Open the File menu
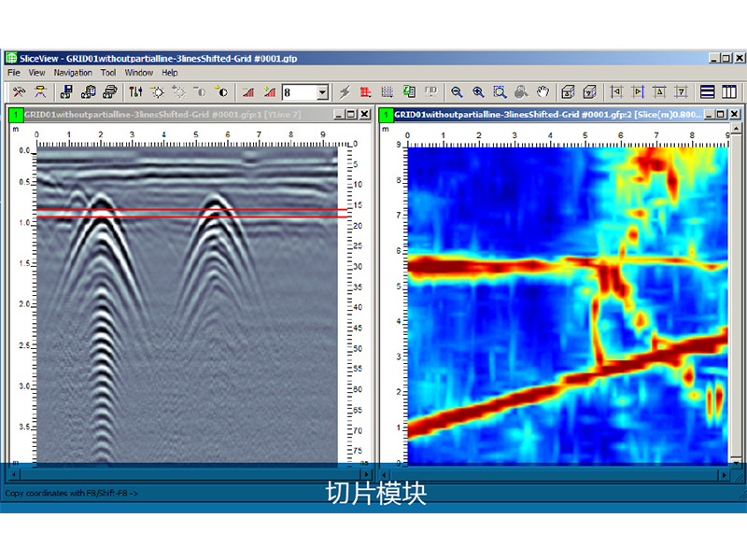Viewport: 747px width, 560px height. point(14,73)
